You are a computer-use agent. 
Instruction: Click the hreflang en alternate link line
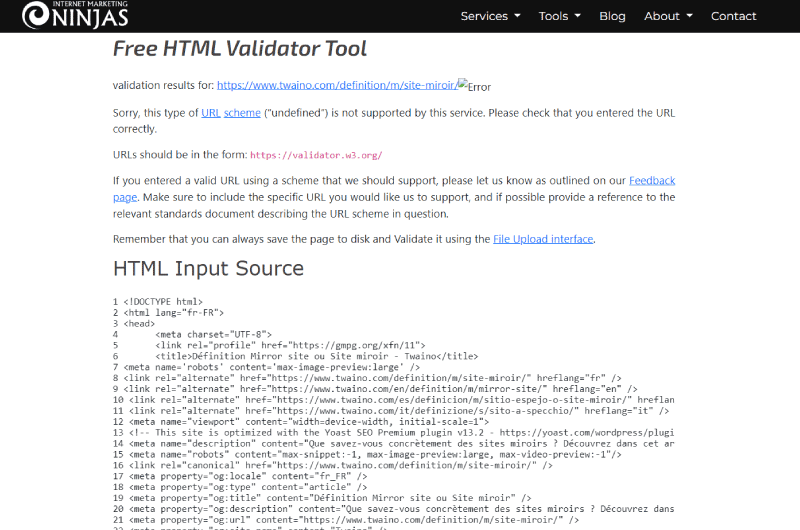click(375, 389)
